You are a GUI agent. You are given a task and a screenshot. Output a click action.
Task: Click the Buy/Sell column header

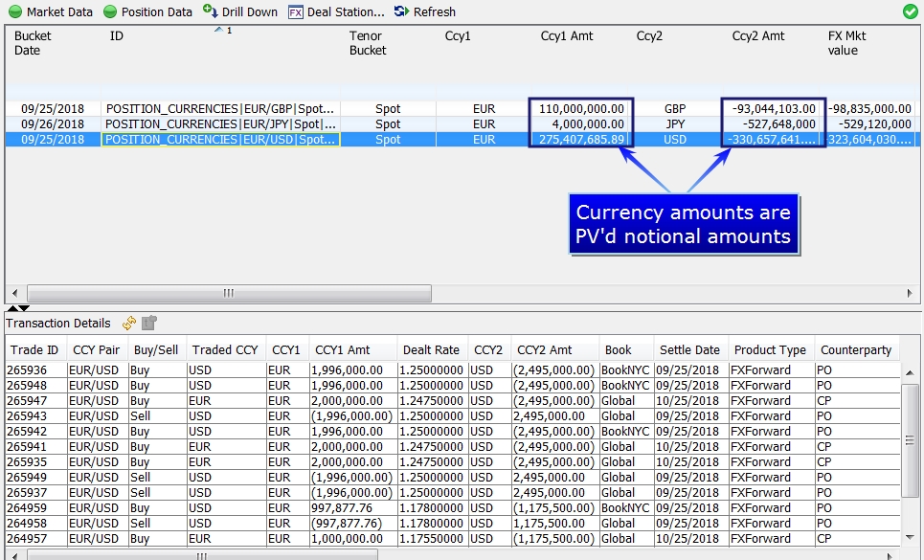tap(155, 349)
